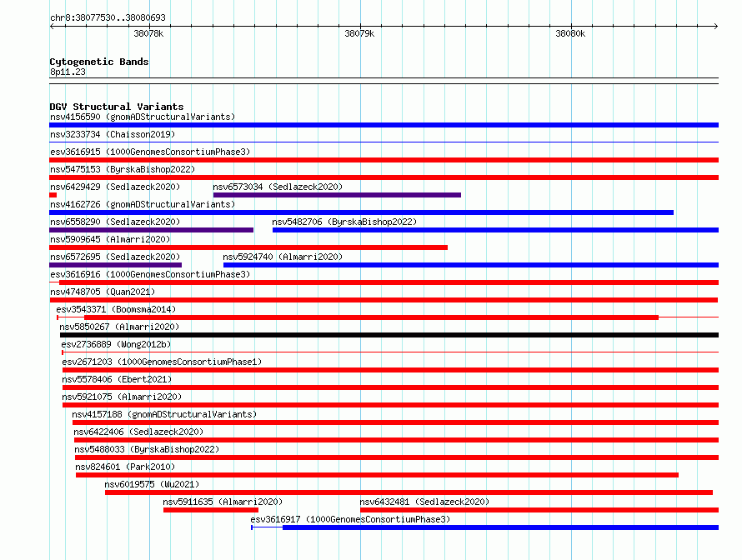
Task: Click the red bar under nsv6432481
Action: 539,510
